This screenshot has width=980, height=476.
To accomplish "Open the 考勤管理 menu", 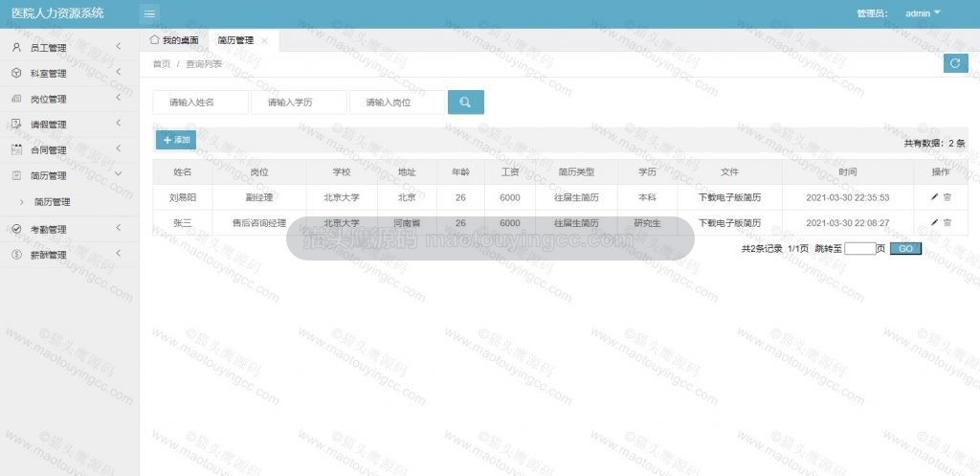I will pos(69,230).
